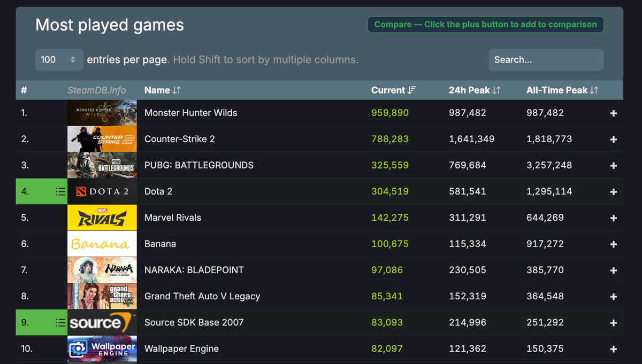Click the plus icon for Wallpaper Engine
The height and width of the screenshot is (364, 642).
click(613, 349)
